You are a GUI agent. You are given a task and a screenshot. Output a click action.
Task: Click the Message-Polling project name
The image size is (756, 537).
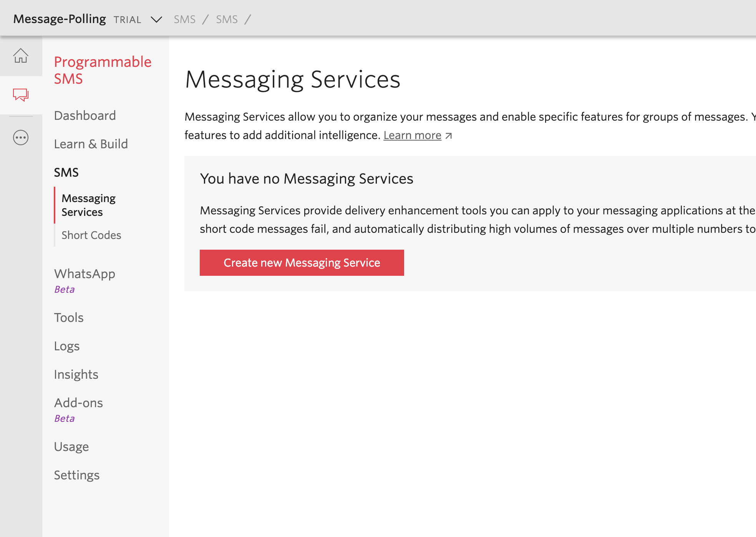(x=60, y=19)
